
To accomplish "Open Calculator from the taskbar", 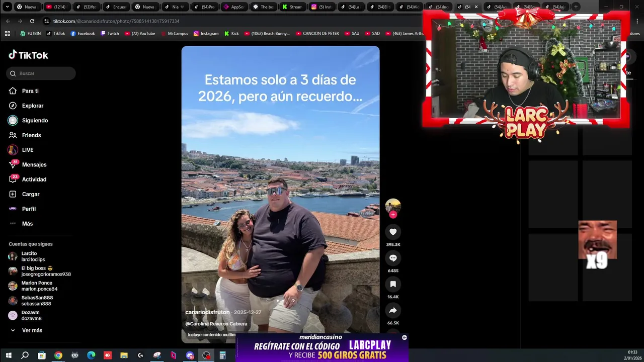I will 222,355.
